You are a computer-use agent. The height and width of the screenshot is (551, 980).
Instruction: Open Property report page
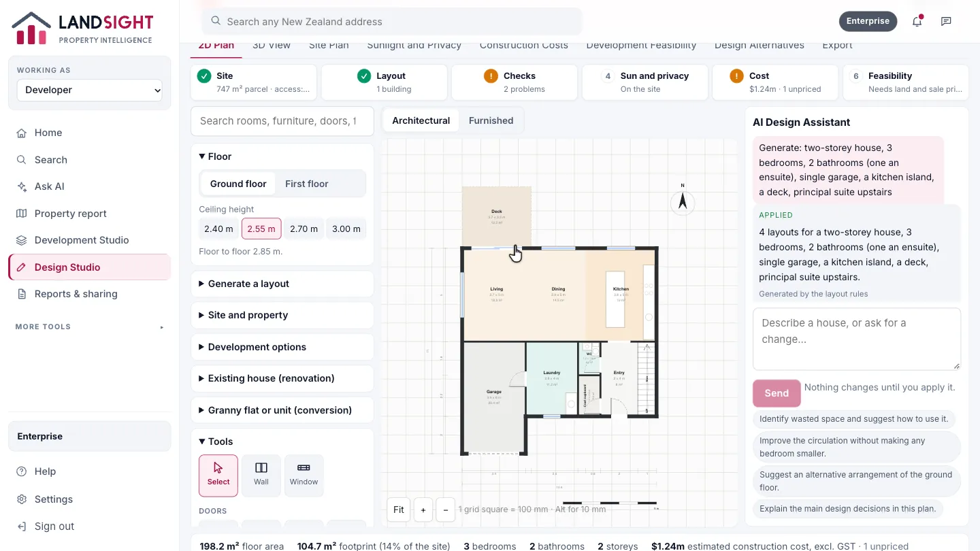pyautogui.click(x=89, y=214)
